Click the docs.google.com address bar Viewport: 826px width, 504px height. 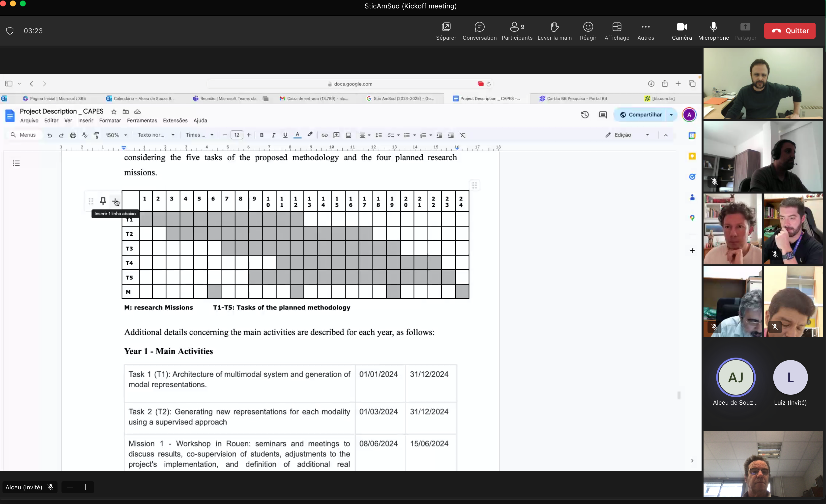[x=350, y=84]
